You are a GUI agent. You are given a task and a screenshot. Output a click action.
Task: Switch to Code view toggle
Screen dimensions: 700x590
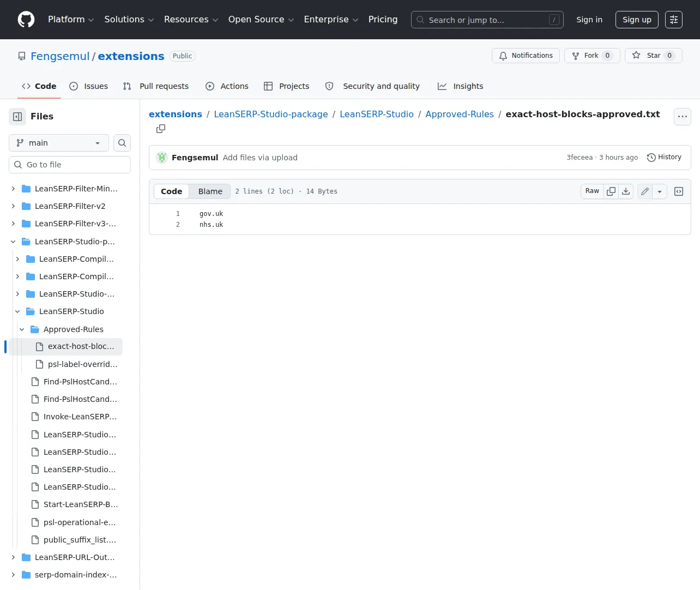[171, 191]
